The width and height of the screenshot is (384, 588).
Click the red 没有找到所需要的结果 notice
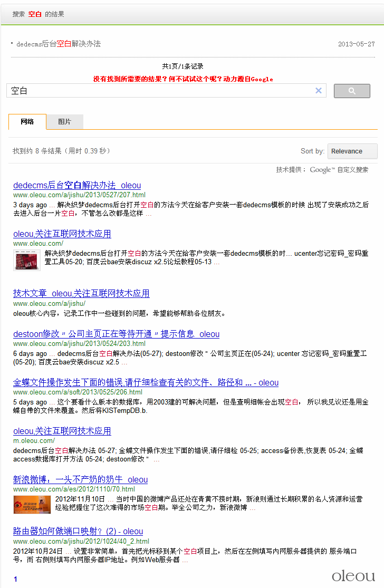pyautogui.click(x=183, y=79)
